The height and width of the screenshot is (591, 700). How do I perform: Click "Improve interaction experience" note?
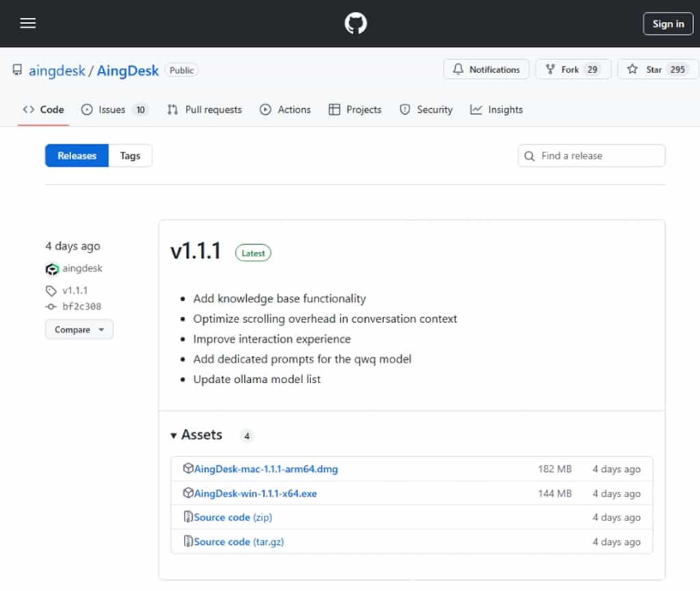272,339
